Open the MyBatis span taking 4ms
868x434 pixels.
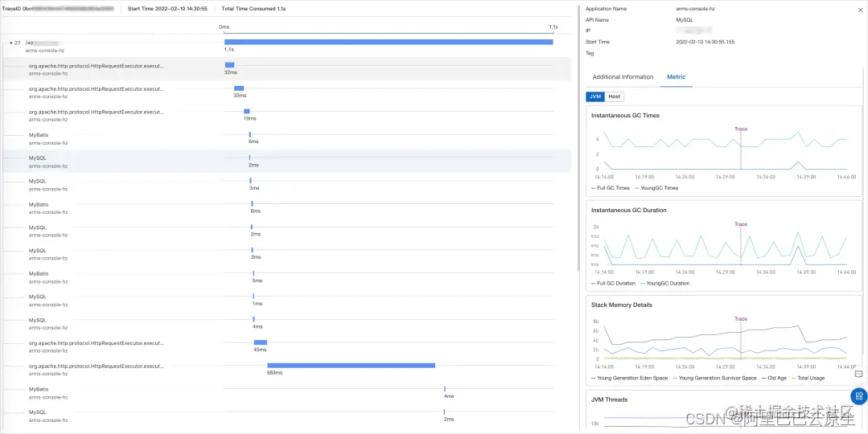pos(37,389)
